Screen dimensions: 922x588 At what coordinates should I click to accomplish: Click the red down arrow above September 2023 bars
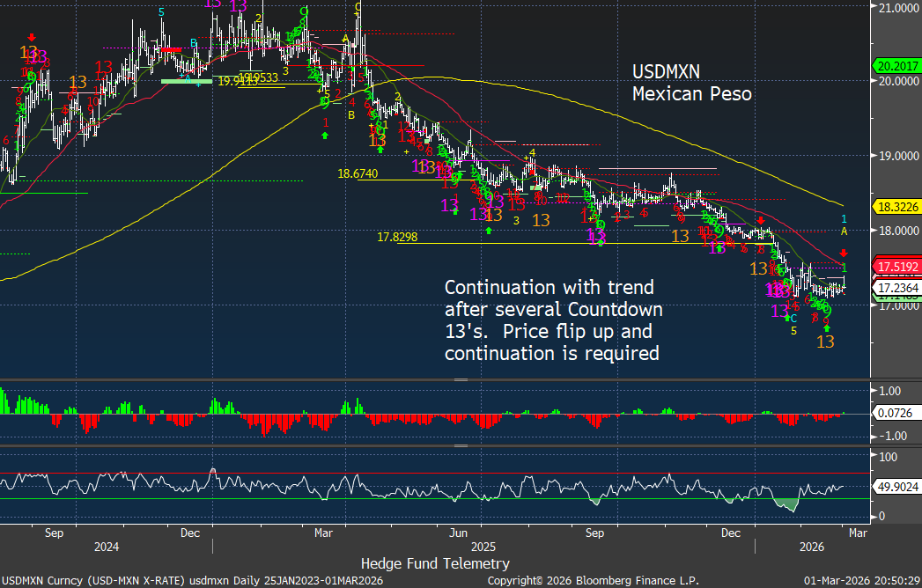(x=33, y=37)
